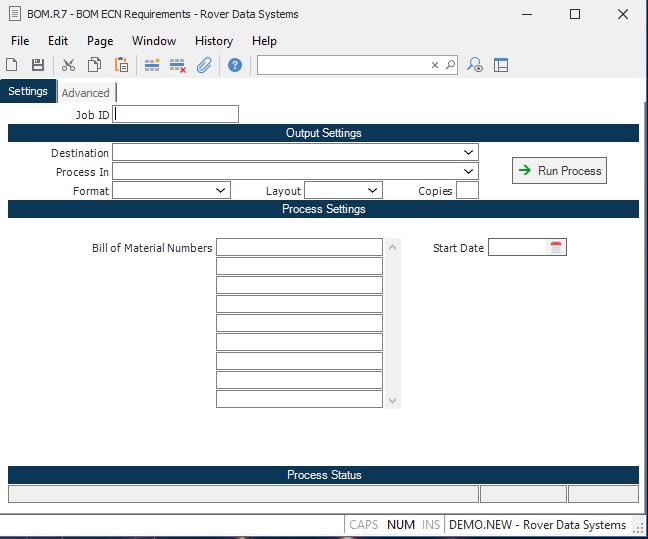
Task: Click the insert row icon
Action: coord(152,65)
